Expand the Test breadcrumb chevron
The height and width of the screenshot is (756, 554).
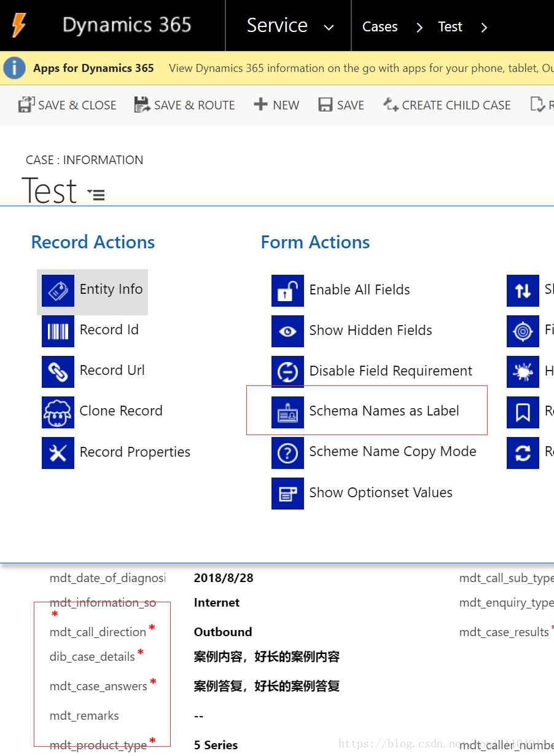484,27
